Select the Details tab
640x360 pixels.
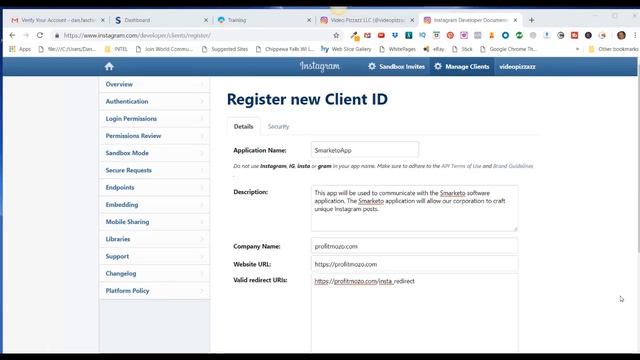coord(244,127)
